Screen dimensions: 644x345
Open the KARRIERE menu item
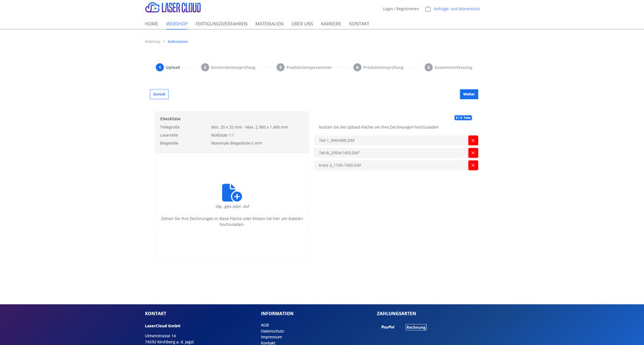pos(331,24)
